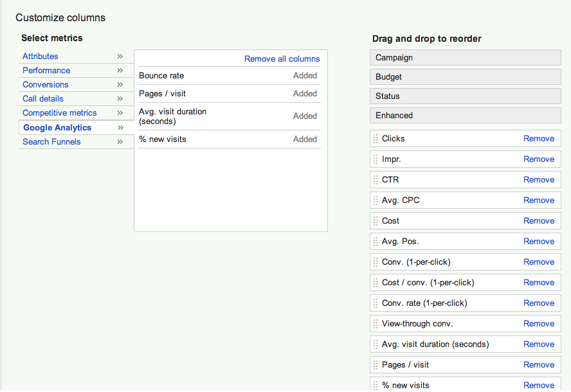Click the drag handle beside Impr. column

point(376,159)
